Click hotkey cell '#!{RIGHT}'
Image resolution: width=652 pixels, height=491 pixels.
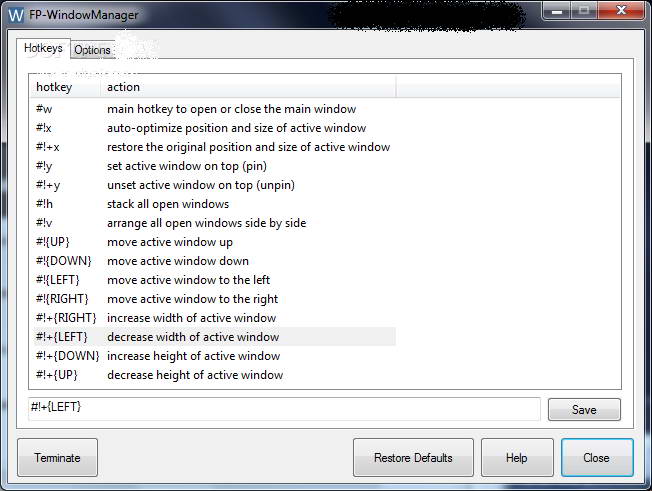[x=62, y=299]
